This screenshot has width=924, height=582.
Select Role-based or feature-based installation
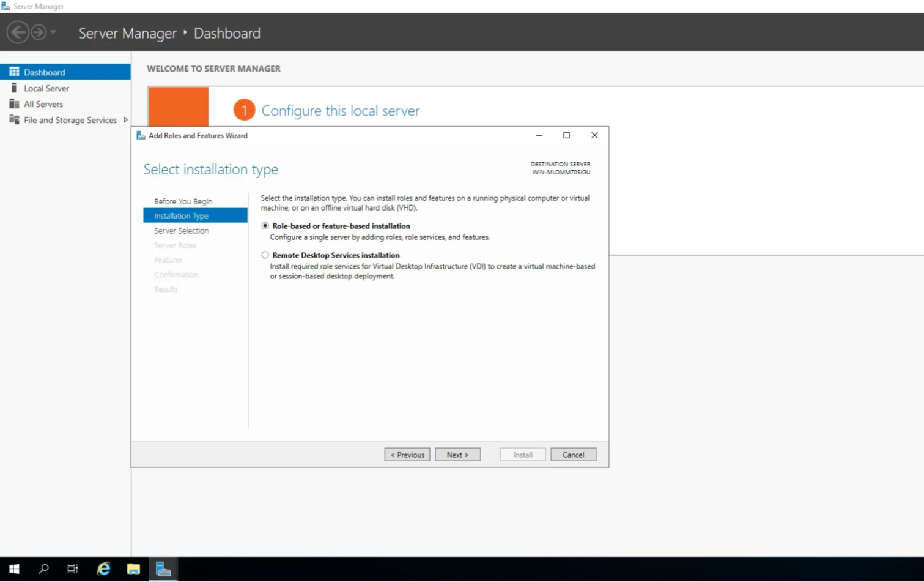pos(265,226)
